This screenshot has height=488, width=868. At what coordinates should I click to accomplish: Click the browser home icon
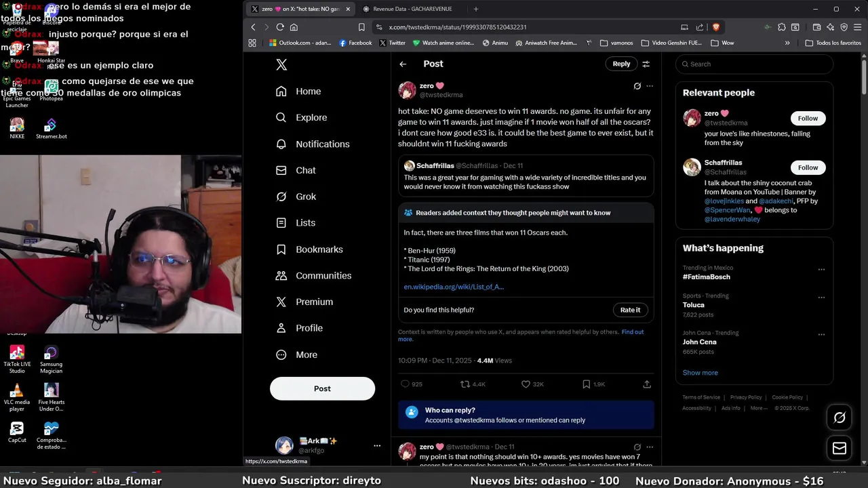pyautogui.click(x=294, y=27)
